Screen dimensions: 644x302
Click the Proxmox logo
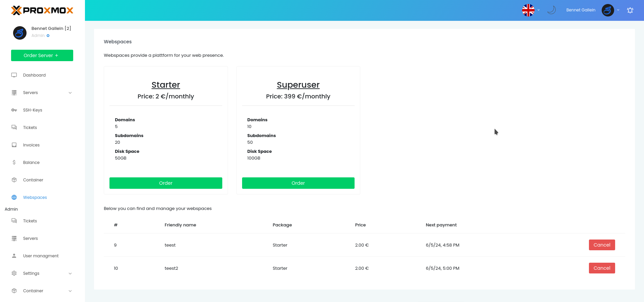(42, 10)
